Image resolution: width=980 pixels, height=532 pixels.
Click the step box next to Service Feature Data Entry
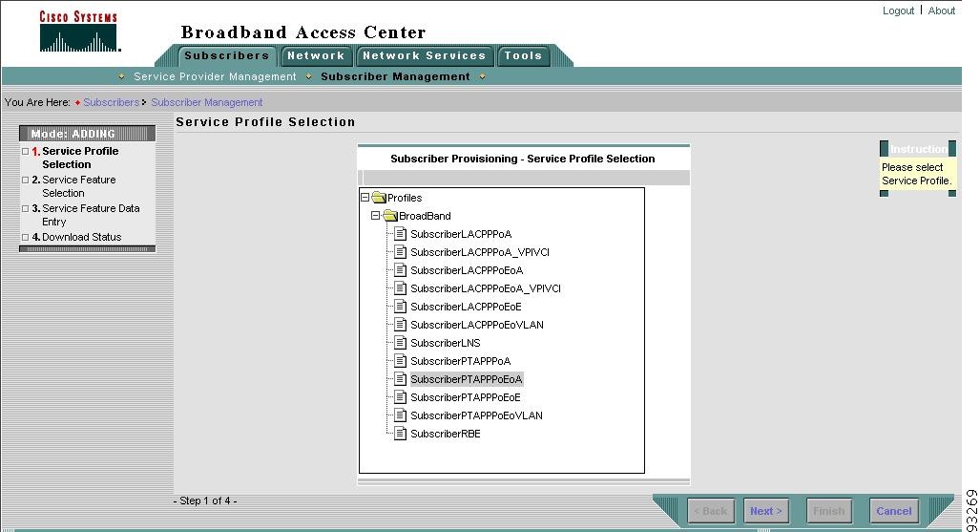(x=26, y=209)
